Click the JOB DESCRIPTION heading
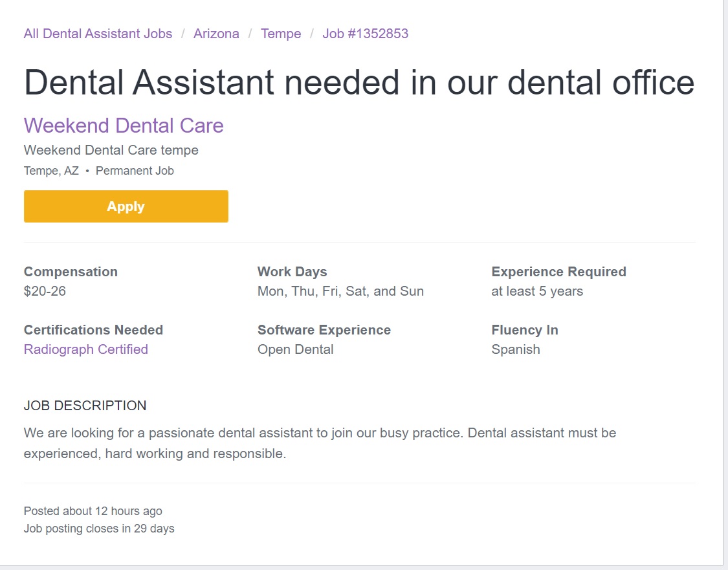Image resolution: width=728 pixels, height=570 pixels. click(85, 405)
